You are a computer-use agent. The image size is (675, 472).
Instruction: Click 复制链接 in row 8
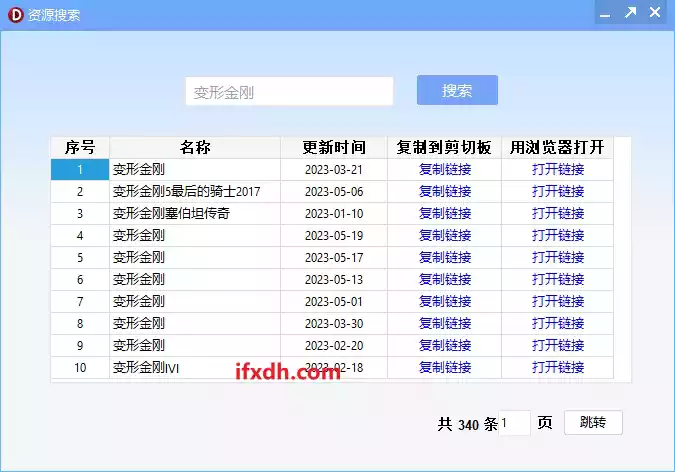[445, 323]
